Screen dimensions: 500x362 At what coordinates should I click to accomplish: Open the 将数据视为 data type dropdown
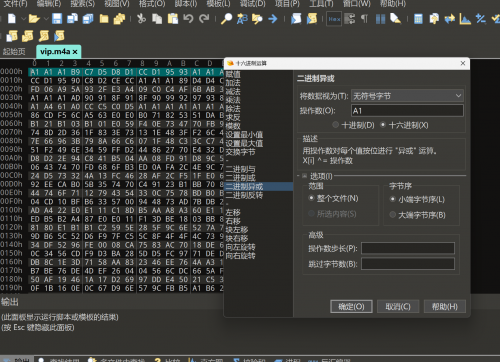click(x=407, y=96)
